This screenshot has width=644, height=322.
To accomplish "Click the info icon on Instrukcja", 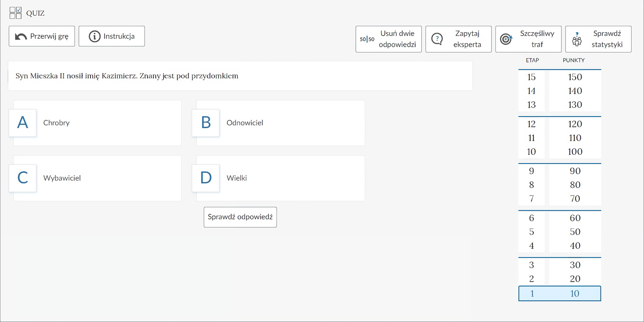I will 94,36.
